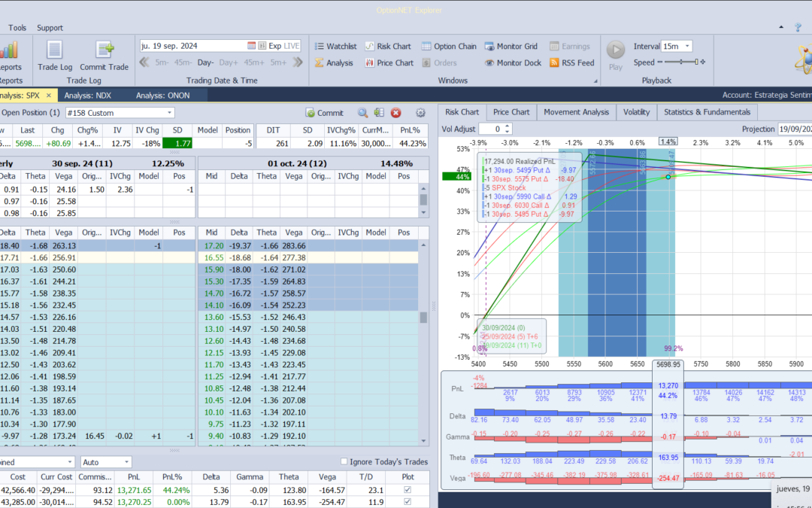The width and height of the screenshot is (812, 508).
Task: Click the down arrow of the 01 oct chain scrollbar
Action: point(423,441)
